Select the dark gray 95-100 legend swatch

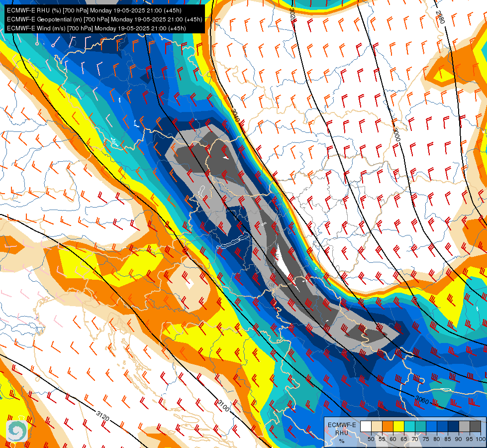tap(475, 426)
